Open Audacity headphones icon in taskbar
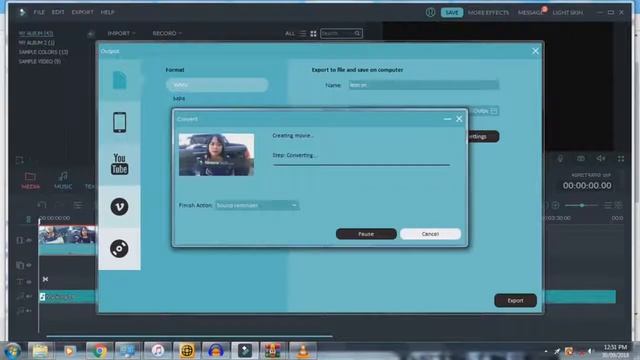Screen dimensions: 640x360 216,351
